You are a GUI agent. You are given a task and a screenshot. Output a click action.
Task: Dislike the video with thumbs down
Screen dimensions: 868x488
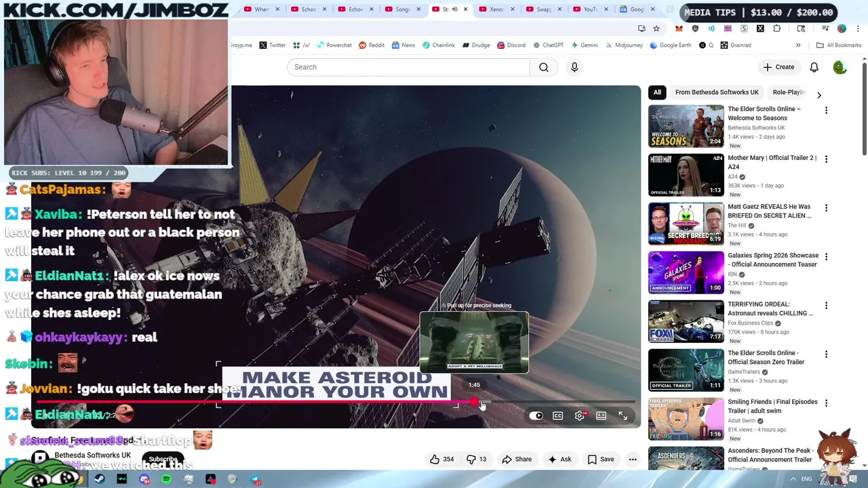pos(476,460)
